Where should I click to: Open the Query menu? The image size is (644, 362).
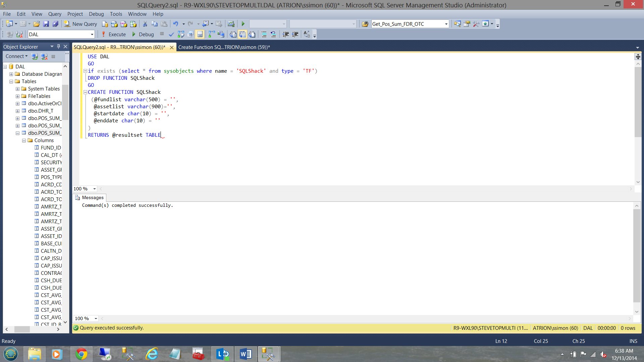(55, 14)
